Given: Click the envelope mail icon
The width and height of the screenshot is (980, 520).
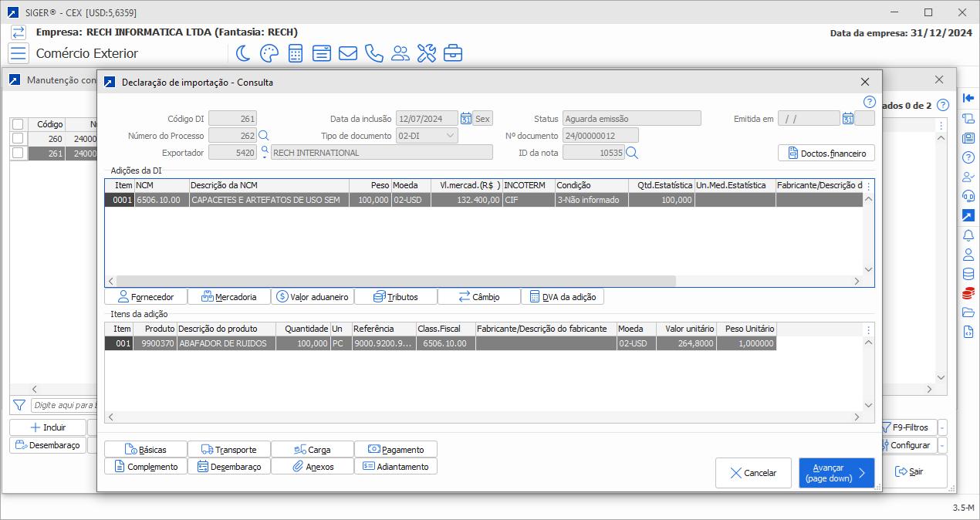Looking at the screenshot, I should [348, 53].
